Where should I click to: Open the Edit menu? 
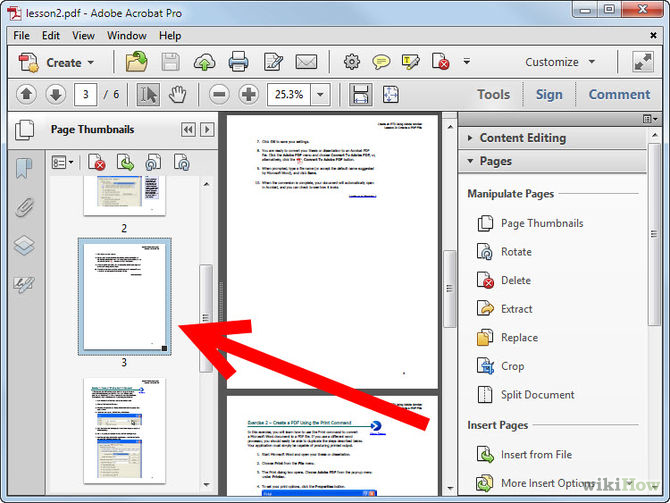pos(50,35)
